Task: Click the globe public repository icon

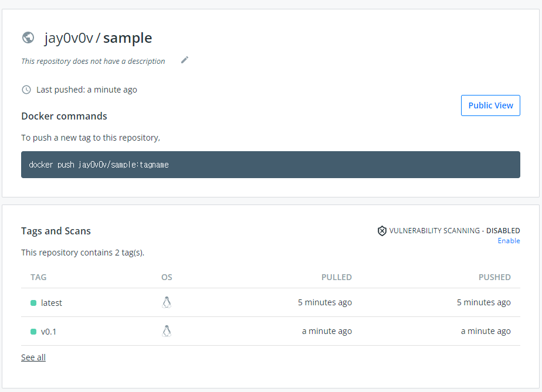Action: pos(28,38)
